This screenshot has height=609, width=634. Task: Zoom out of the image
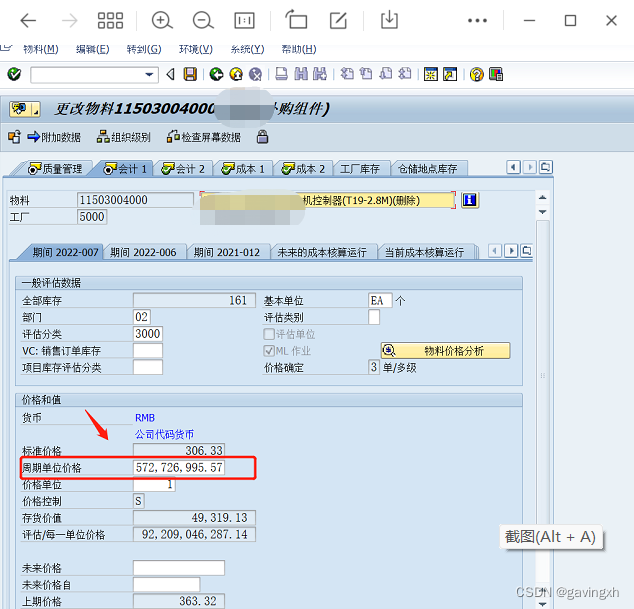[x=203, y=20]
